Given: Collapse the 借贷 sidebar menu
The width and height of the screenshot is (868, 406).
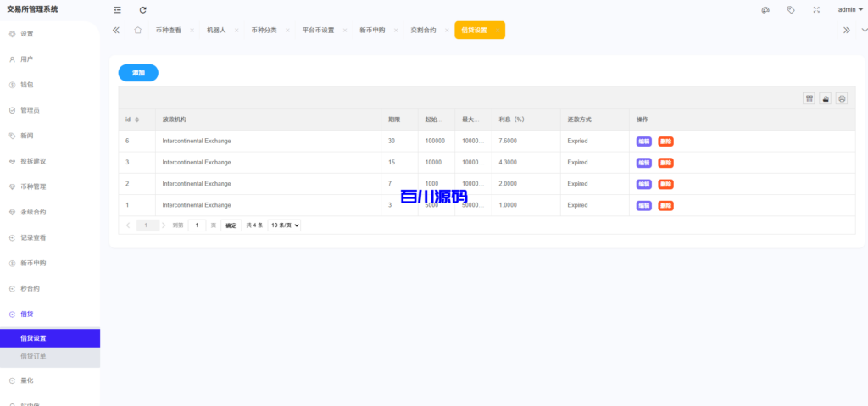Looking at the screenshot, I should pyautogui.click(x=50, y=314).
